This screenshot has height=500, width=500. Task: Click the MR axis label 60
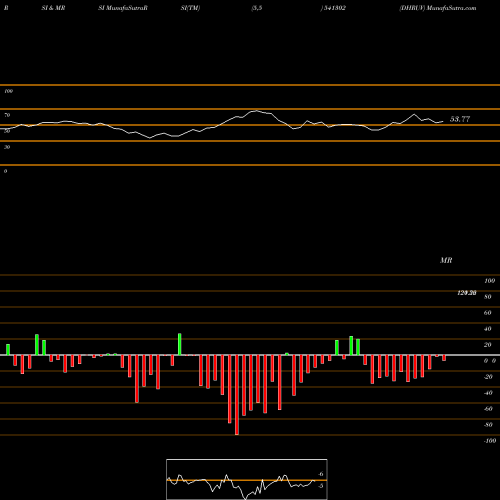(487, 313)
